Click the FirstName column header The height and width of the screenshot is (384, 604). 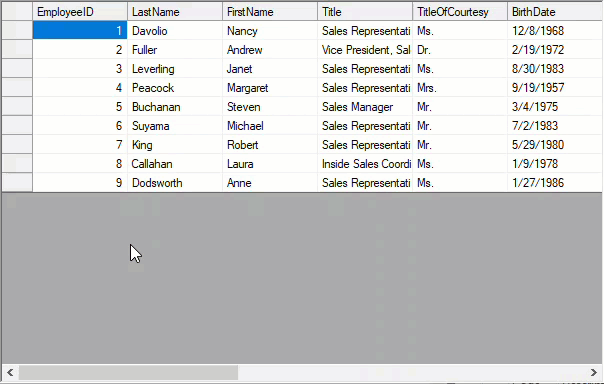(270, 12)
